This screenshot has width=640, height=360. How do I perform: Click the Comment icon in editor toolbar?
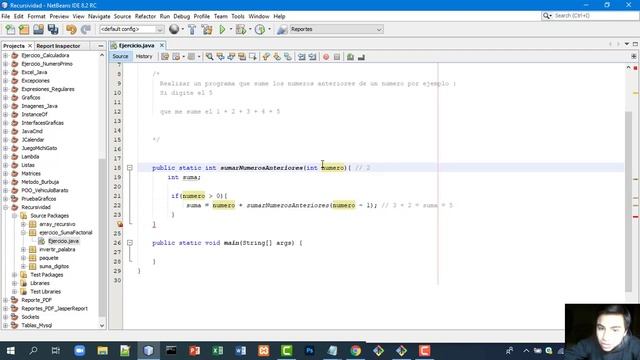(x=350, y=57)
